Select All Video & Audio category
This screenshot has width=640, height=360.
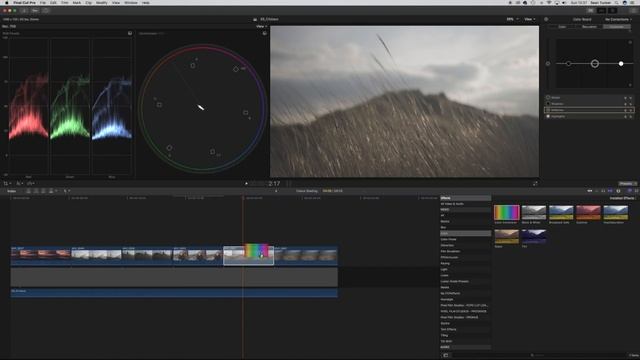click(x=465, y=204)
